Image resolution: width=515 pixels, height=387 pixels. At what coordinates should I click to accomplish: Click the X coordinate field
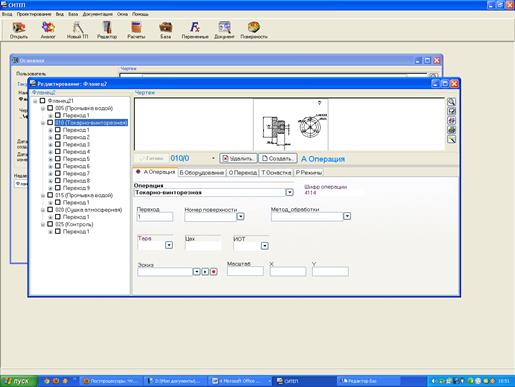(x=288, y=272)
